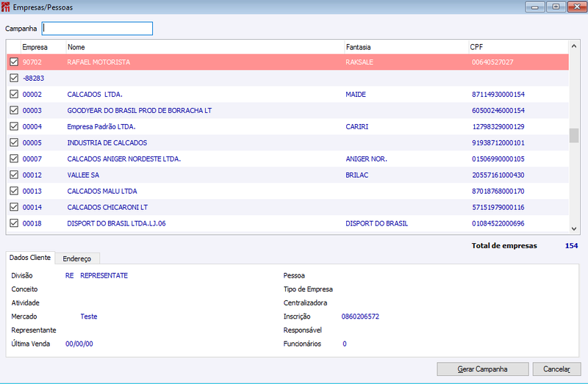Image resolution: width=588 pixels, height=384 pixels.
Task: Select the Dados Cliente tab
Action: (x=30, y=258)
